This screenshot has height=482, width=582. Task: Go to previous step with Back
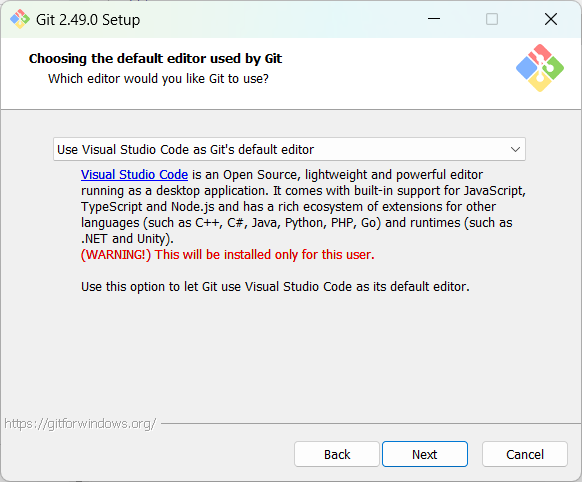(337, 454)
